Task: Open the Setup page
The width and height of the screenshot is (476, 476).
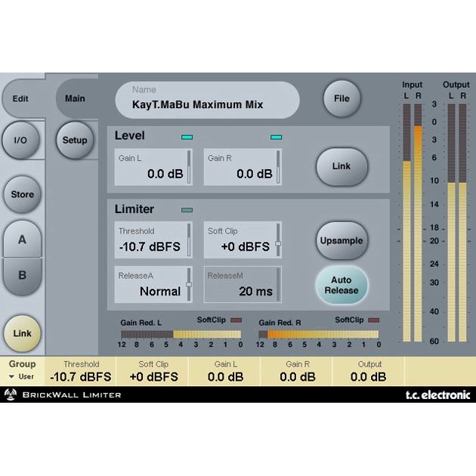Action: [75, 141]
